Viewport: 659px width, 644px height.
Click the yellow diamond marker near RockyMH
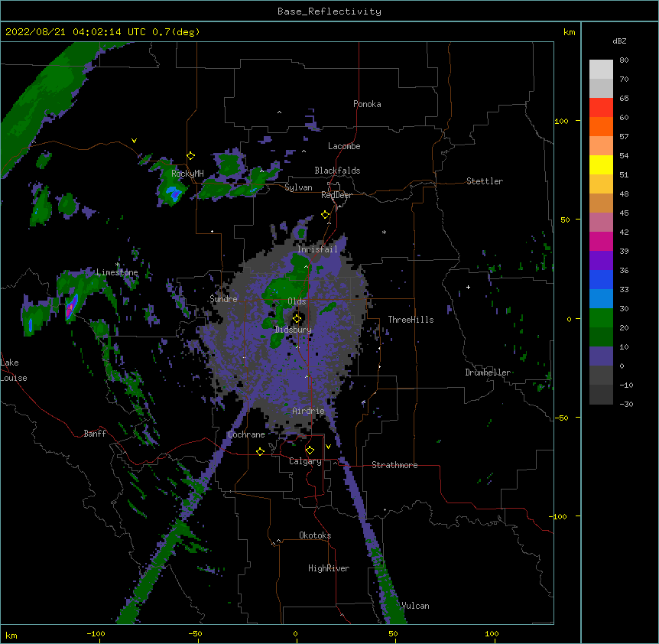click(191, 156)
